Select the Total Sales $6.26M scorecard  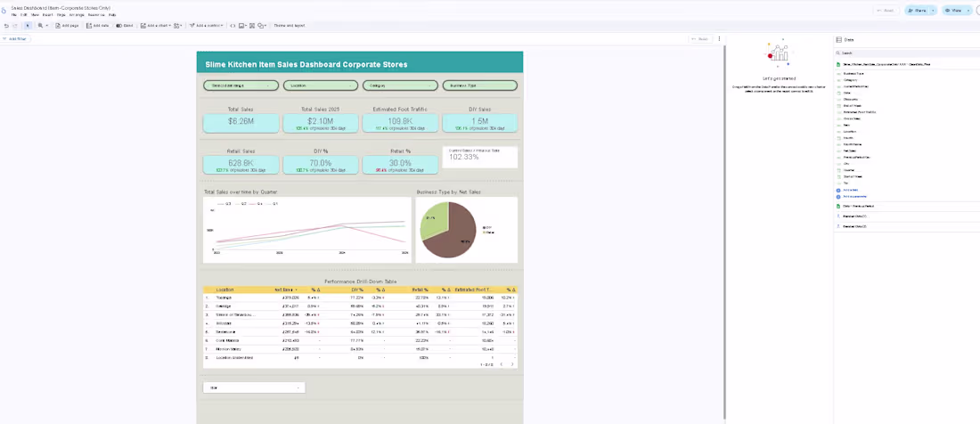click(241, 122)
